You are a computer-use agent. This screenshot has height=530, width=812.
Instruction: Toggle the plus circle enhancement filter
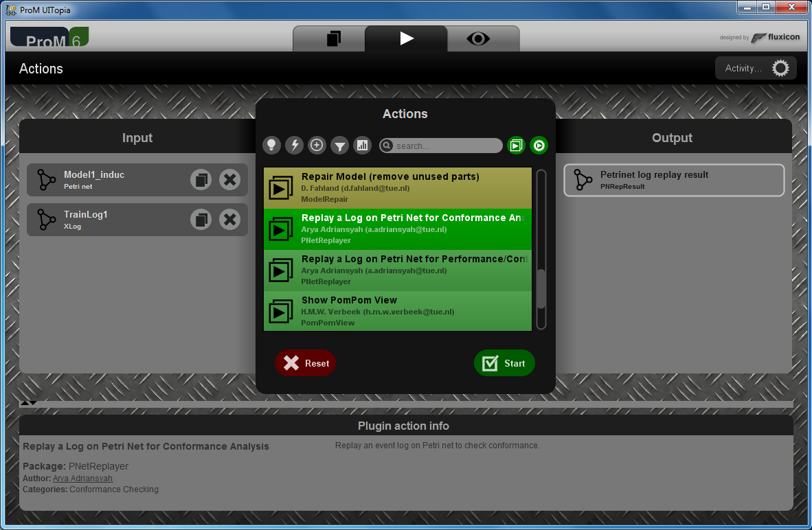317,146
